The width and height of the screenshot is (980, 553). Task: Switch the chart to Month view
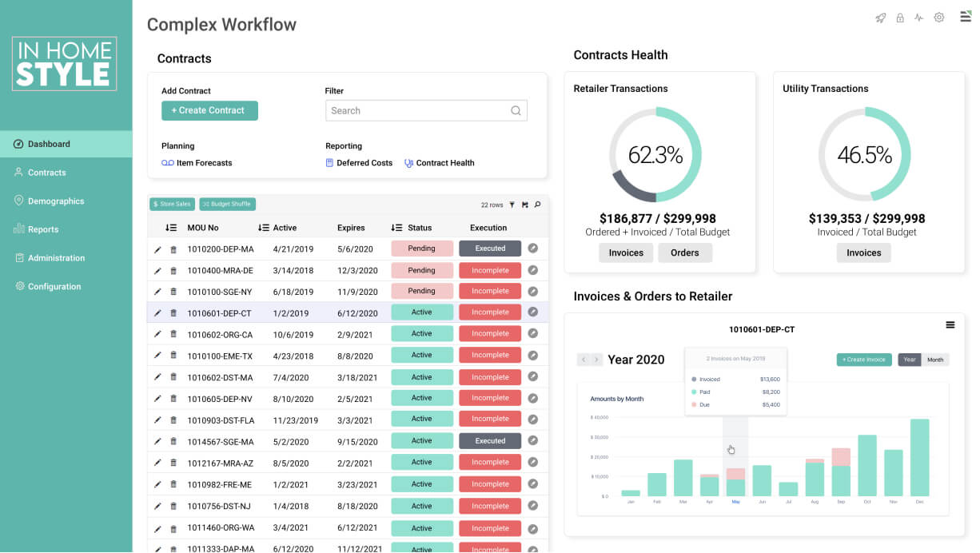tap(935, 360)
